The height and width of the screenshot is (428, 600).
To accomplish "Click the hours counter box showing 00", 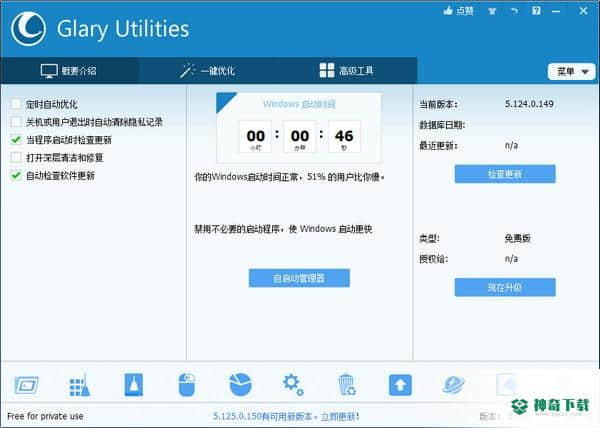I will click(x=255, y=137).
